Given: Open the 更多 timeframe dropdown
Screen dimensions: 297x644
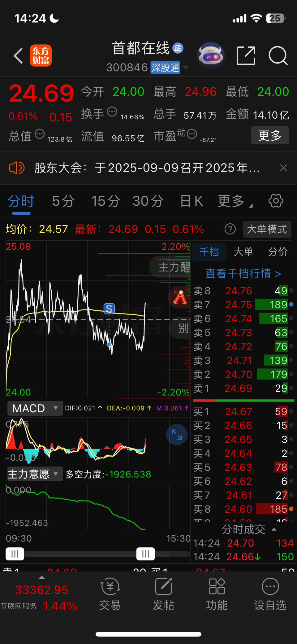Looking at the screenshot, I should click(x=235, y=201).
